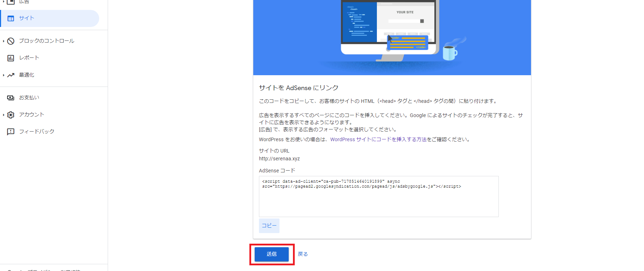
Task: Click the フィードバック speech bubble icon
Action: [x=11, y=132]
